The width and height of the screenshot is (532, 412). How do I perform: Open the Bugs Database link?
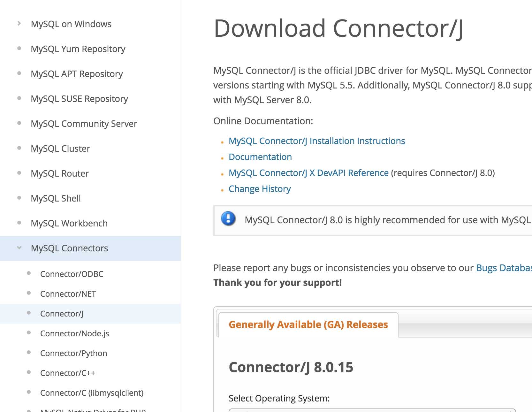[x=504, y=268]
